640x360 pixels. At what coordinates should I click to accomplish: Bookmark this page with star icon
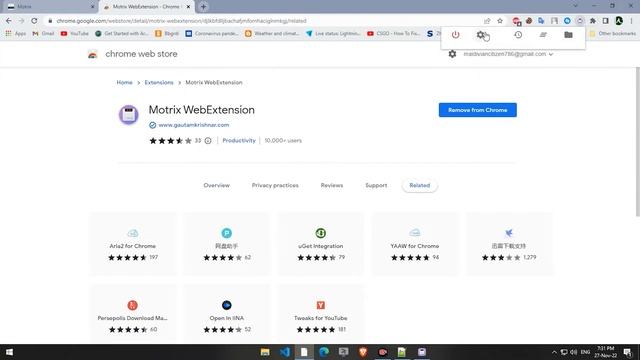[500, 21]
